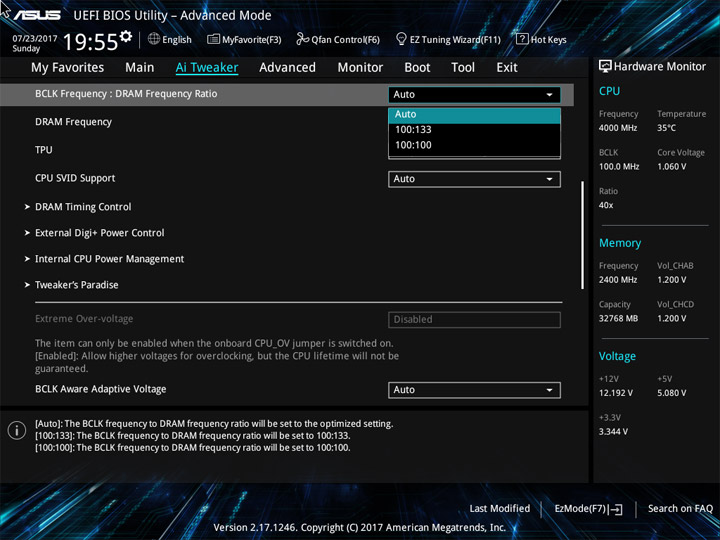
Task: Open the Main tab
Action: click(x=140, y=68)
